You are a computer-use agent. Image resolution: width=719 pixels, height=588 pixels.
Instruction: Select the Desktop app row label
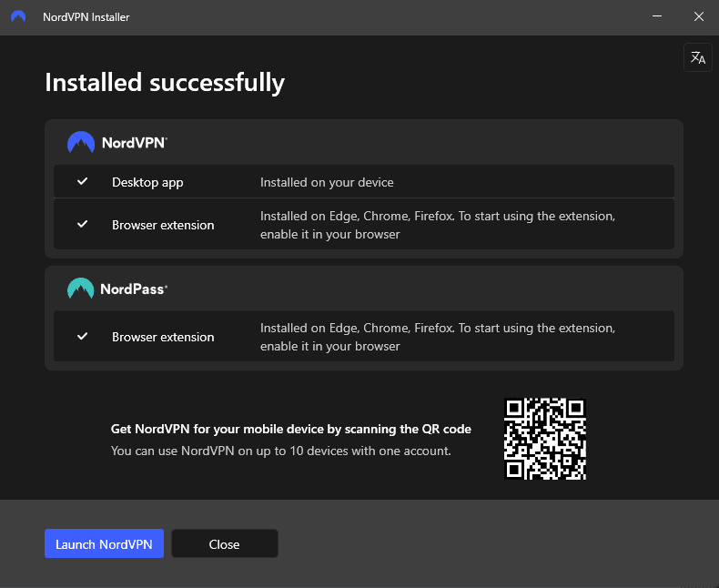[147, 182]
